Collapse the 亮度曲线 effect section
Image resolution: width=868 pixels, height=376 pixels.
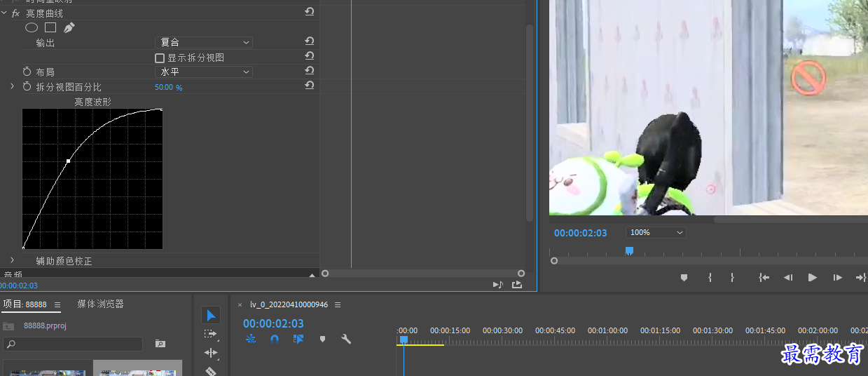[5, 13]
